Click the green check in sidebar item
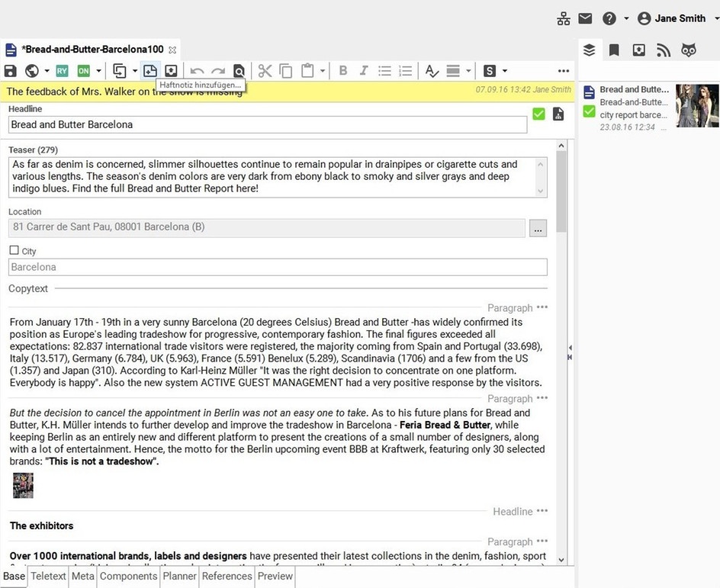This screenshot has width=720, height=588. [589, 111]
